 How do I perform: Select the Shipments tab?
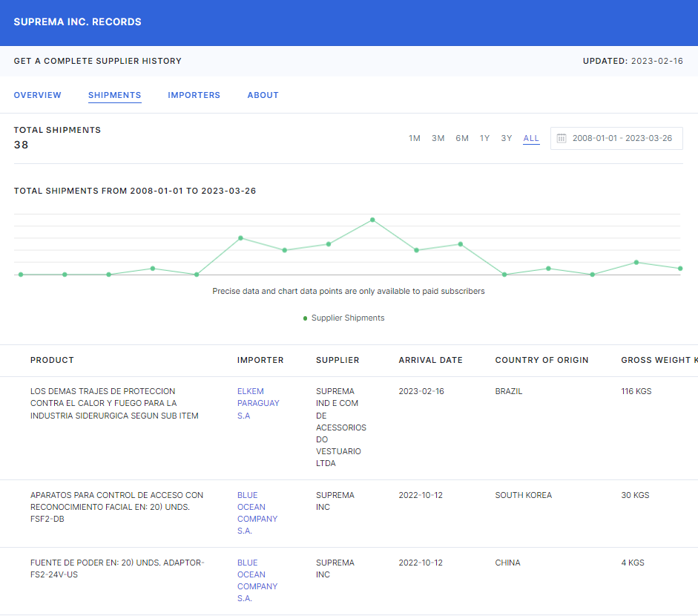pos(114,95)
